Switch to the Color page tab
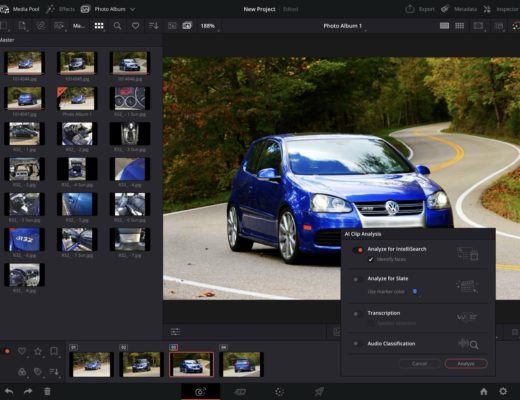The image size is (520, 400). click(279, 392)
